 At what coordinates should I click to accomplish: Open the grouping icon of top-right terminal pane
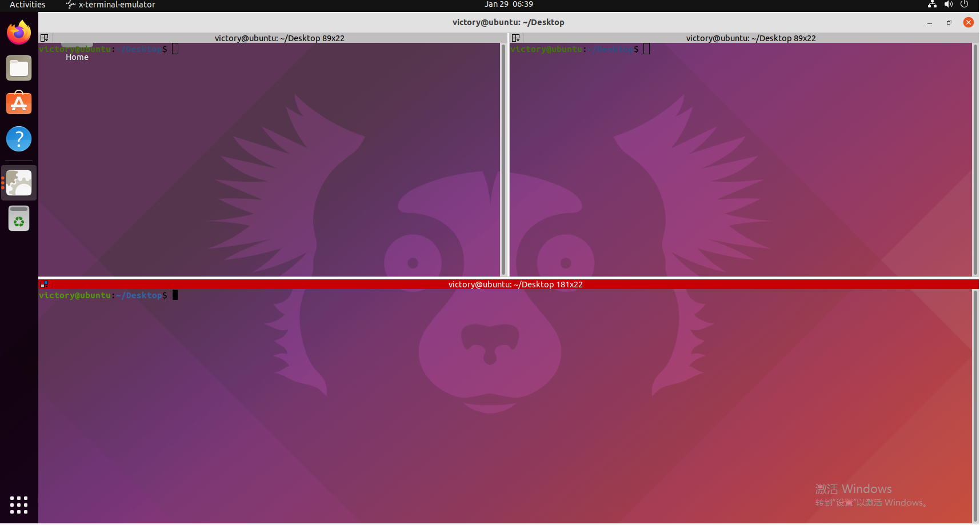516,38
